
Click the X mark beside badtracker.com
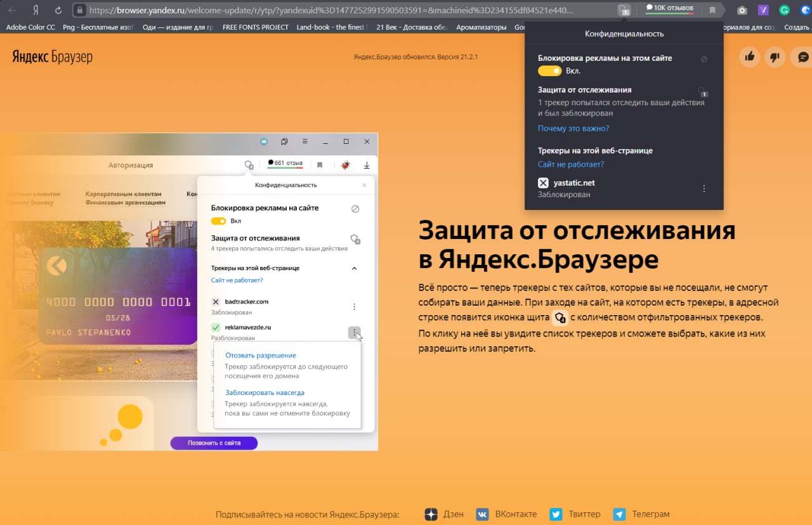coord(216,302)
